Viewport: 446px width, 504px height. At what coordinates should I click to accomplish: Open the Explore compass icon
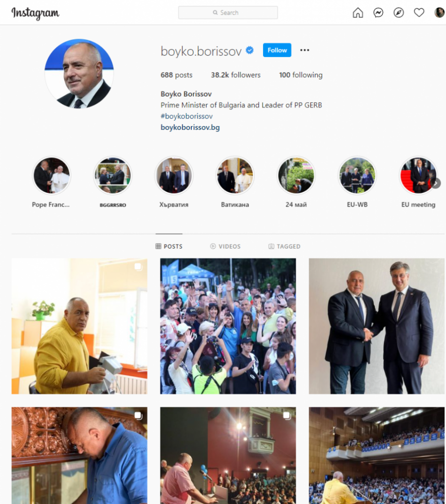[x=398, y=13]
